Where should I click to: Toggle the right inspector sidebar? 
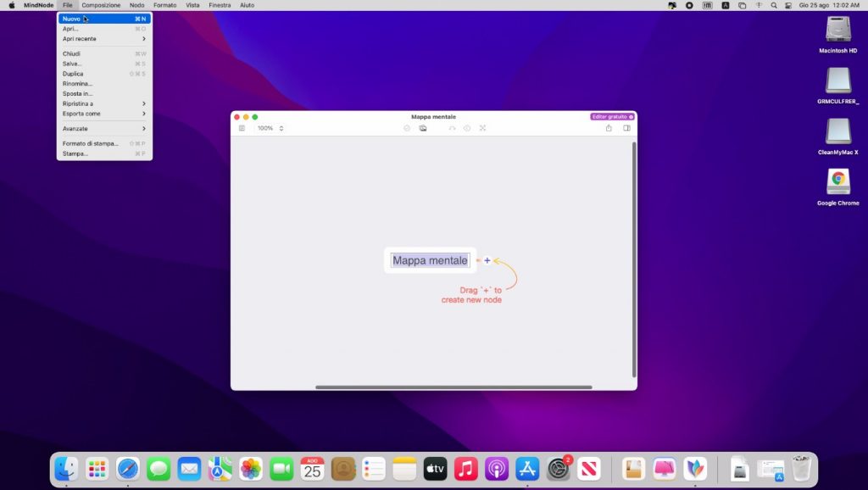coord(627,128)
